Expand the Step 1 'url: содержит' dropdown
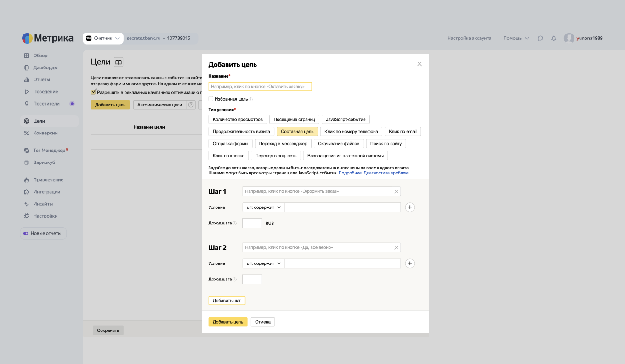This screenshot has height=364, width=625. [x=263, y=207]
